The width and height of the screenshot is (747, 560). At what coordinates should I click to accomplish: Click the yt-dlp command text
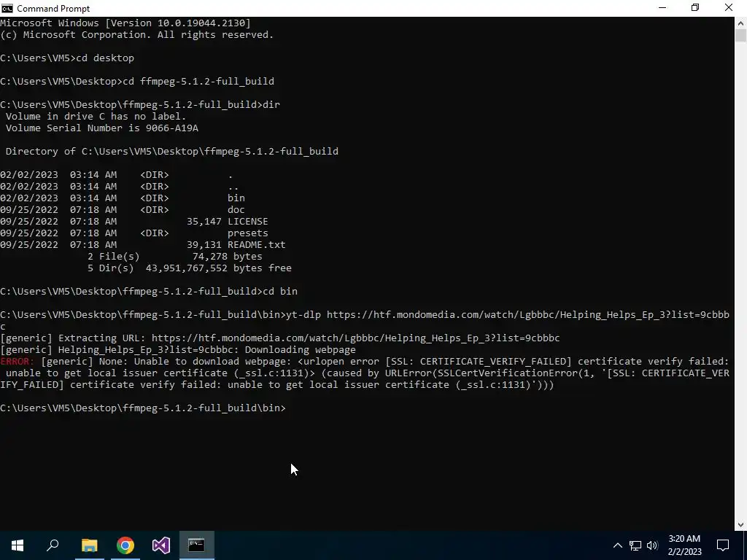[x=303, y=315]
